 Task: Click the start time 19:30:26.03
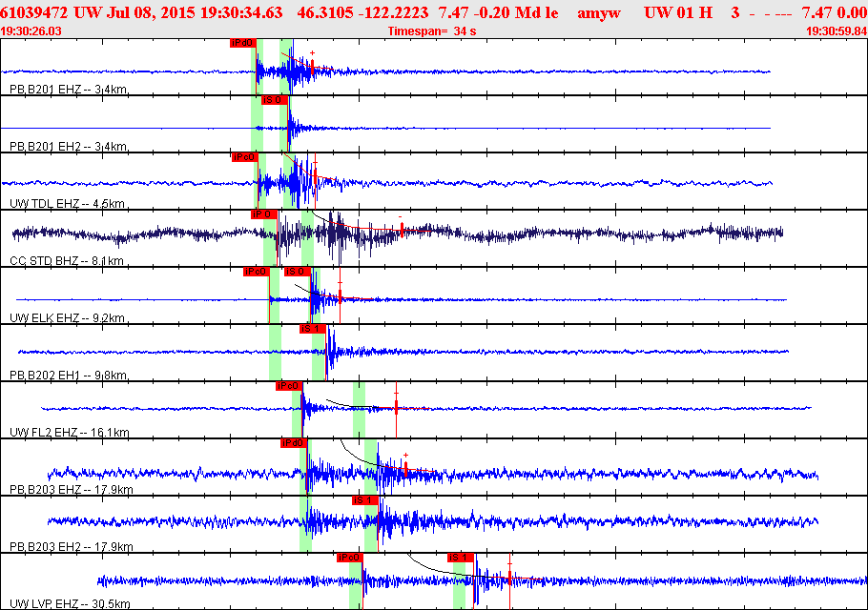tap(32, 31)
